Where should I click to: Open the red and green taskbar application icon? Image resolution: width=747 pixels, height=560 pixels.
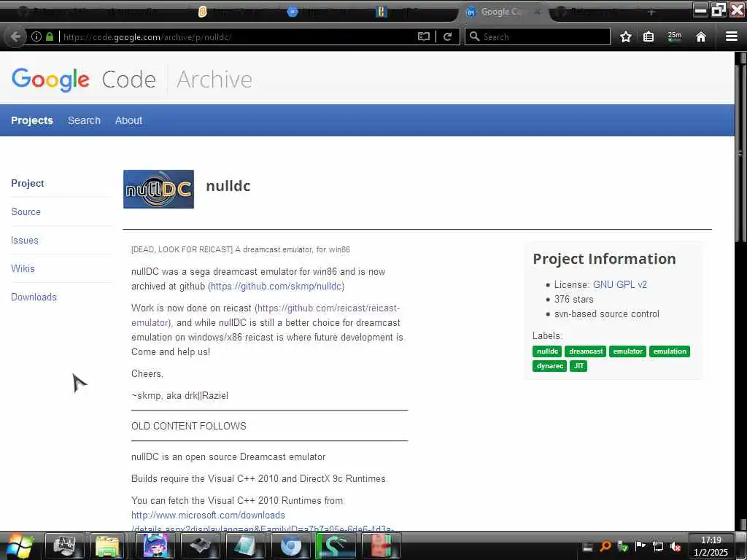point(381,546)
